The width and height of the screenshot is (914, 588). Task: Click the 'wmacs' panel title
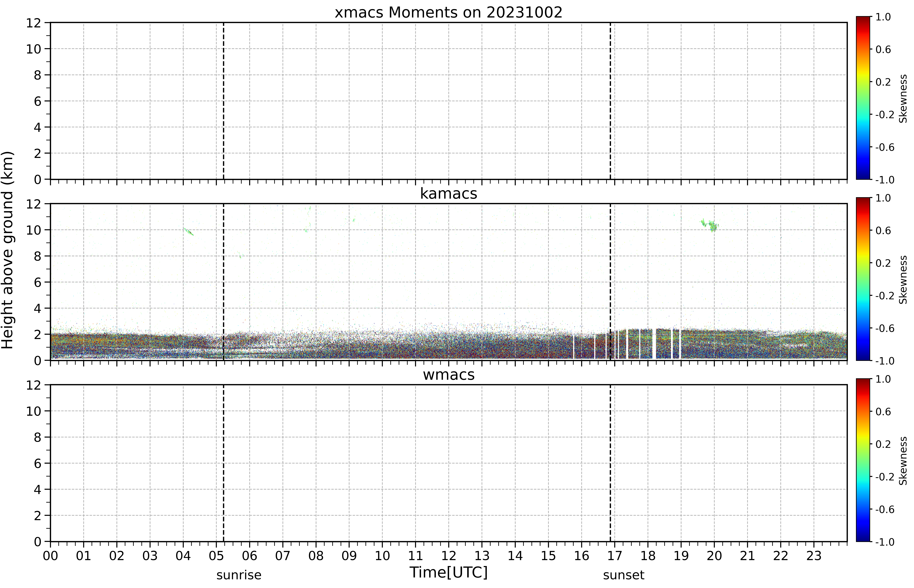pyautogui.click(x=449, y=375)
